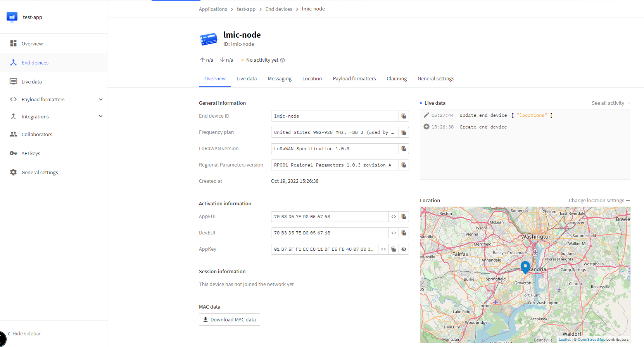Toggle AppEUI byte format display
644x347 pixels.
click(394, 217)
